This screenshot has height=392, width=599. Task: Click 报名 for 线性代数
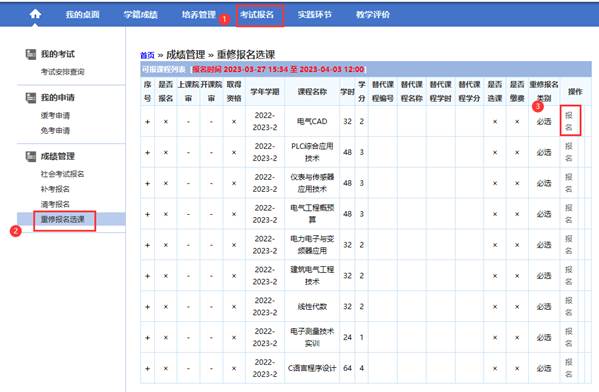pos(569,306)
